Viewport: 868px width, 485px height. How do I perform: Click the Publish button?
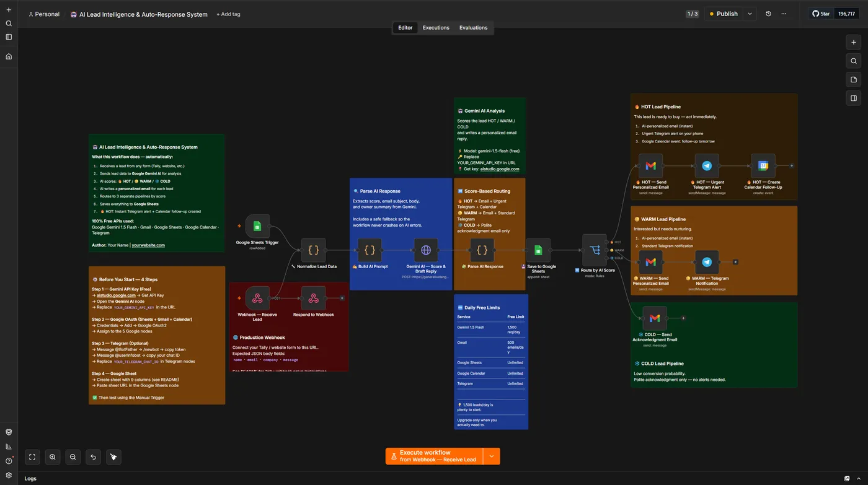pos(724,14)
